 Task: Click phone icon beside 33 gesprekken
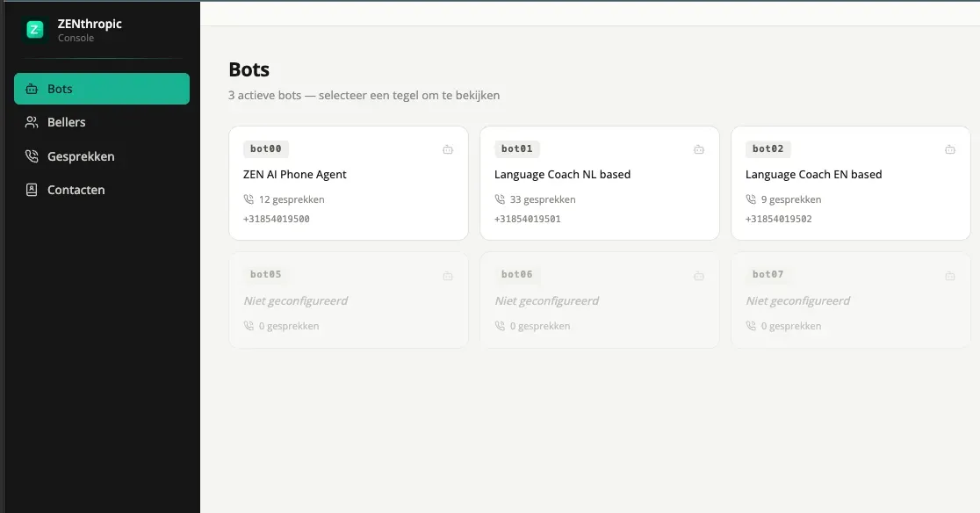(x=500, y=199)
